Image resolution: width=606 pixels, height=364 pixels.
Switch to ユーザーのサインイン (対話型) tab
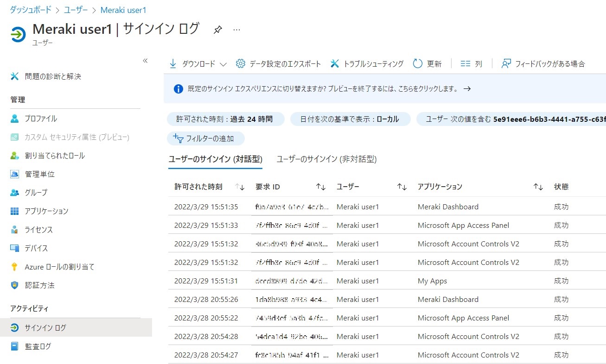pyautogui.click(x=216, y=159)
